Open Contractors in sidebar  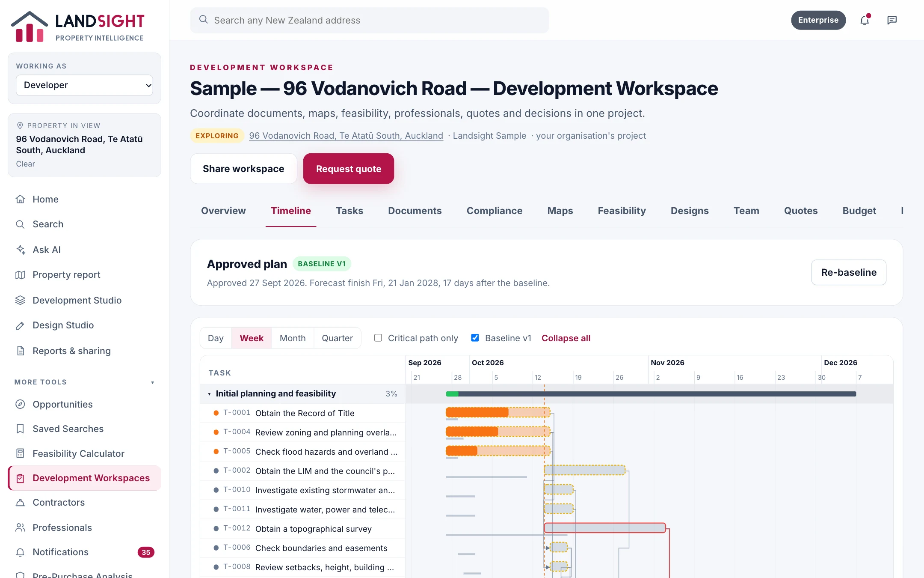85,502
